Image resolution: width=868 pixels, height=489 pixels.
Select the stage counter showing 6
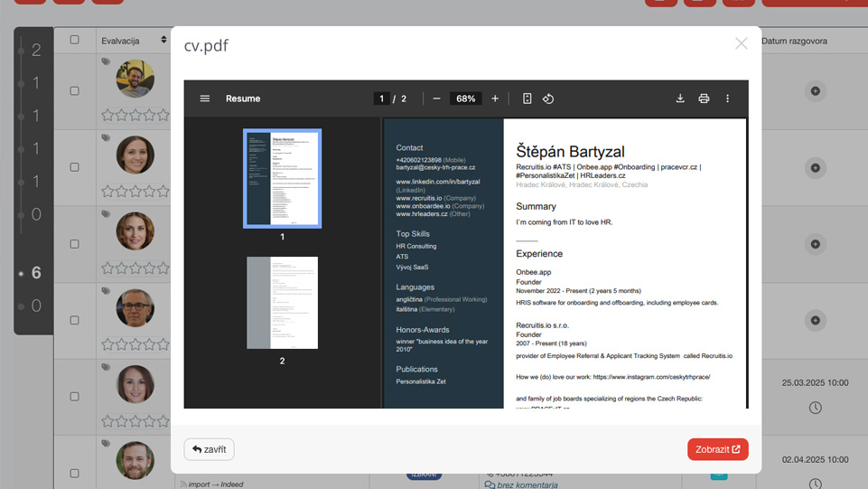[x=36, y=272]
